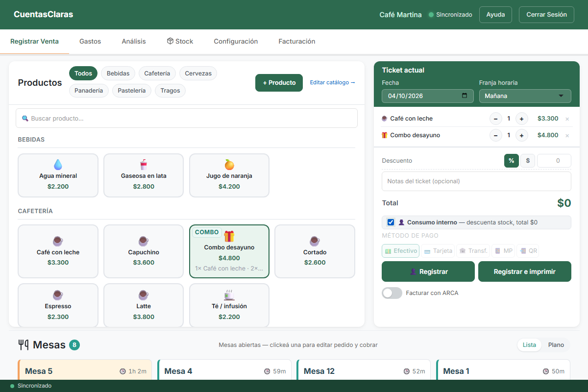
Task: Uncheck the Consumo interno checkbox
Action: point(391,222)
